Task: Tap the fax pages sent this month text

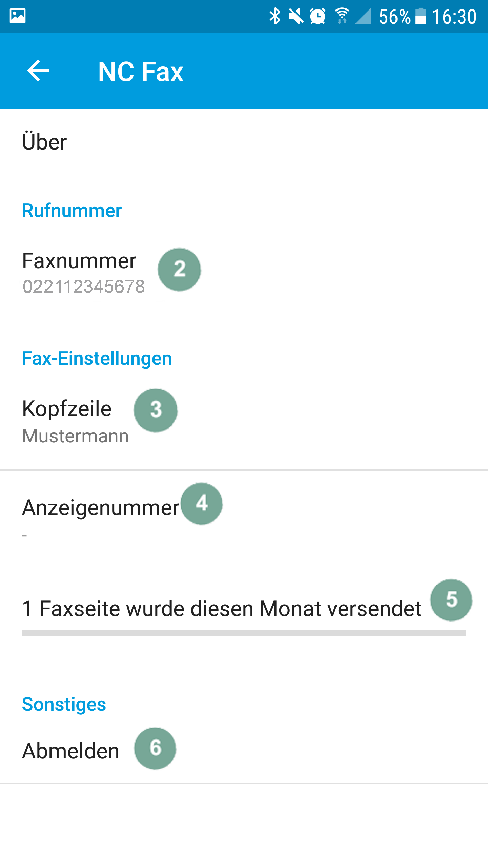Action: pyautogui.click(x=222, y=609)
